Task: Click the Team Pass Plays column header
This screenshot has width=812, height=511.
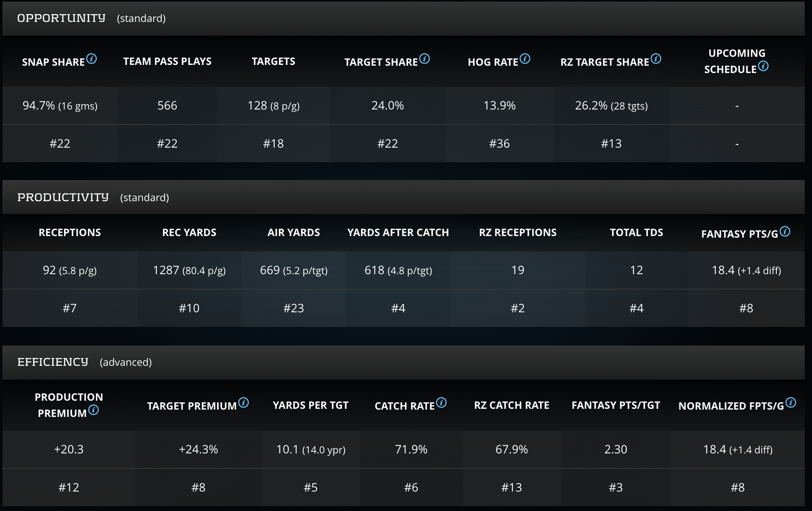Action: coord(167,61)
